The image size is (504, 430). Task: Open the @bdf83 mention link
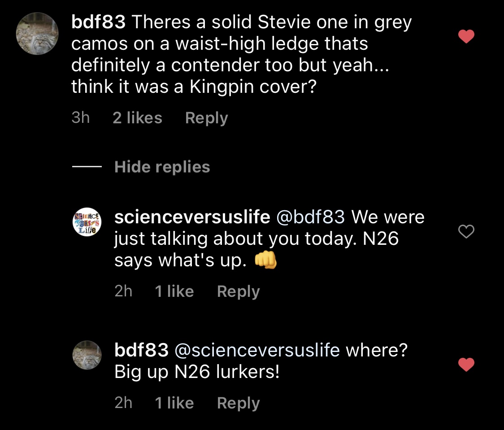click(311, 217)
